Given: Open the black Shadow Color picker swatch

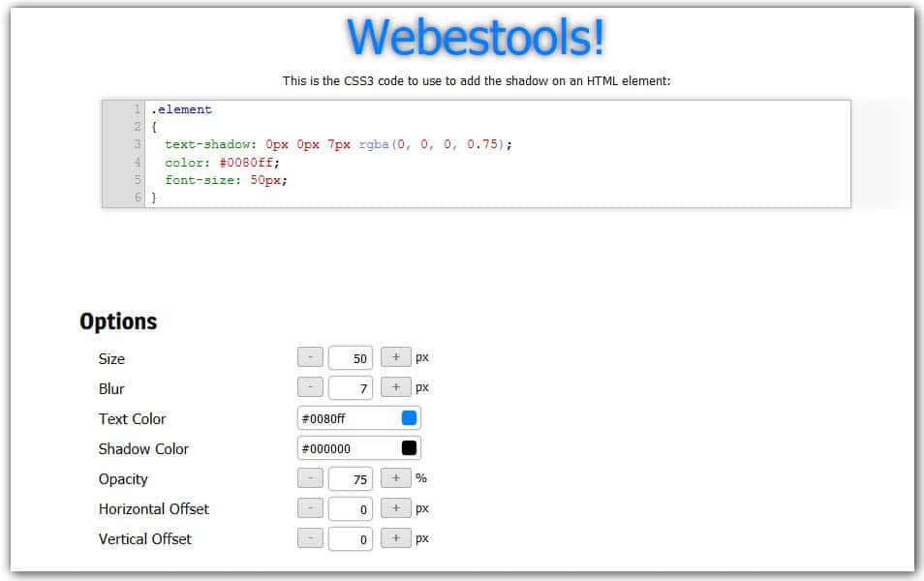Looking at the screenshot, I should pyautogui.click(x=412, y=446).
